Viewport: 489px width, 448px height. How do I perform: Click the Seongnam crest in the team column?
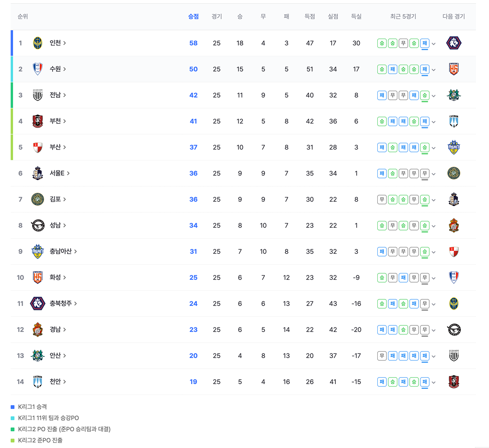[37, 225]
